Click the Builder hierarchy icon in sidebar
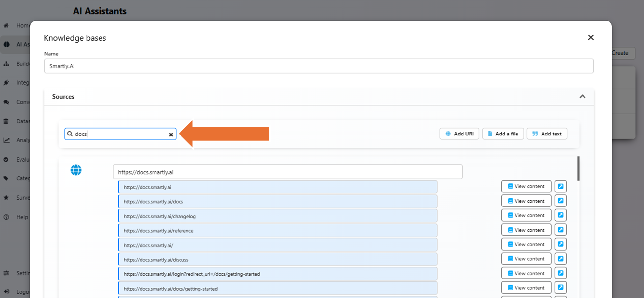The height and width of the screenshot is (298, 644). 6,64
